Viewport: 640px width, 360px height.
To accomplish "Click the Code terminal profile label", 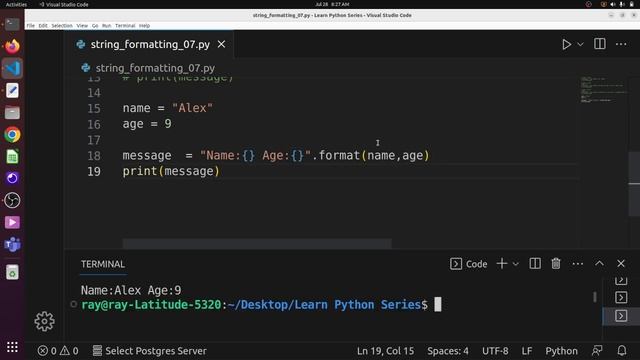I will (x=469, y=264).
